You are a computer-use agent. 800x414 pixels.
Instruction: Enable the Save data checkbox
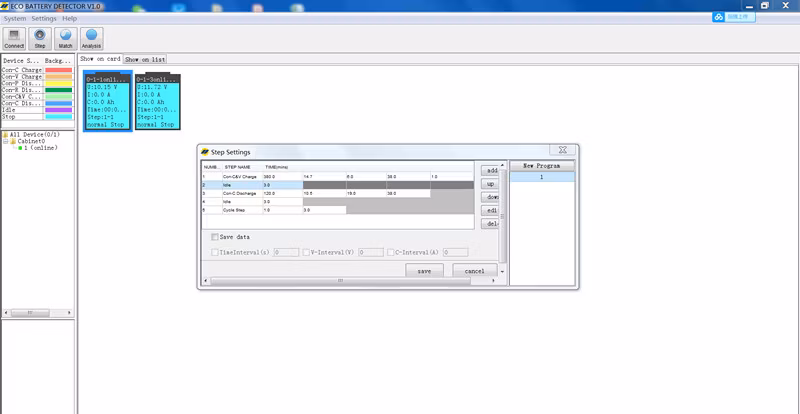tap(216, 237)
